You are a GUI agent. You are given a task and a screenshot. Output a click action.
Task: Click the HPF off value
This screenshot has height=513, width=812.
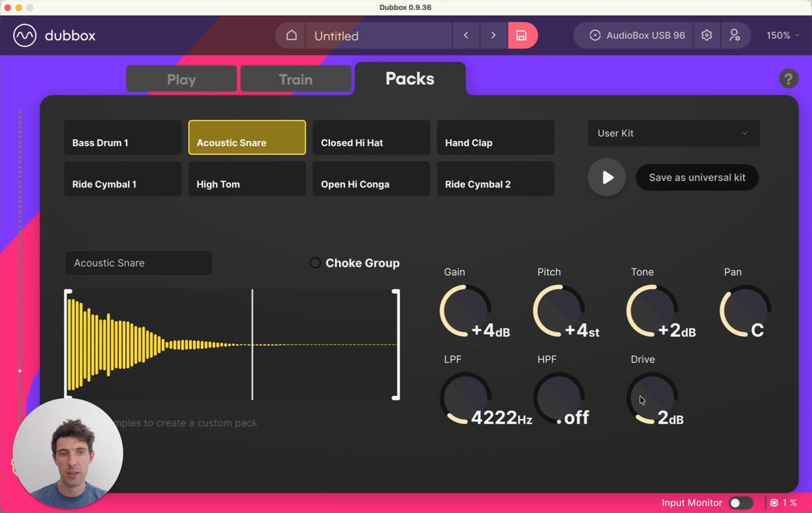click(576, 418)
